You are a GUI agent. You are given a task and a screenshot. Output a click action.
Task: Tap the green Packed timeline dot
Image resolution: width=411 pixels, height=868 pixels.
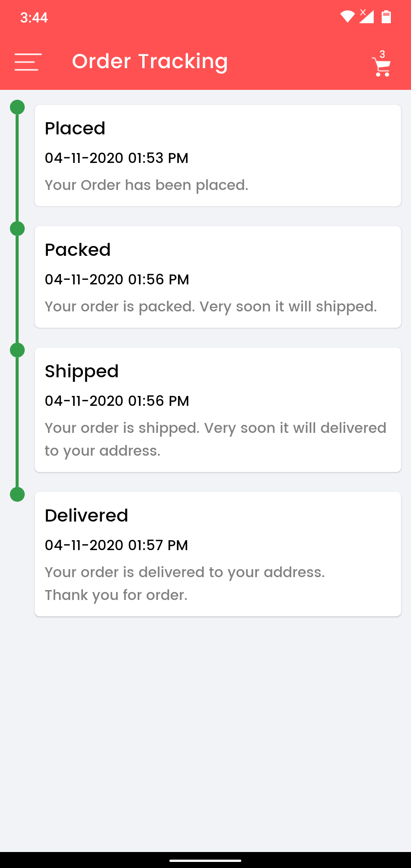tap(17, 229)
